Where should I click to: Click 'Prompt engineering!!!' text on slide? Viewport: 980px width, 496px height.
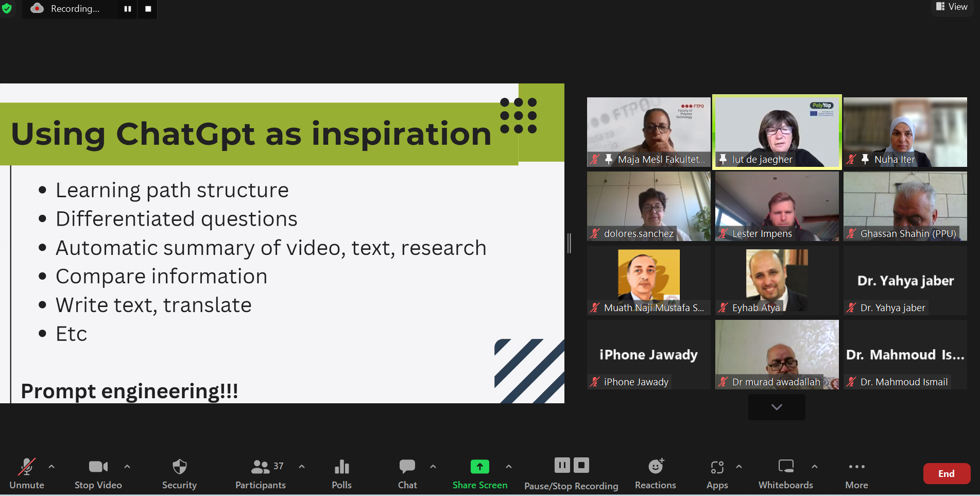coord(129,391)
